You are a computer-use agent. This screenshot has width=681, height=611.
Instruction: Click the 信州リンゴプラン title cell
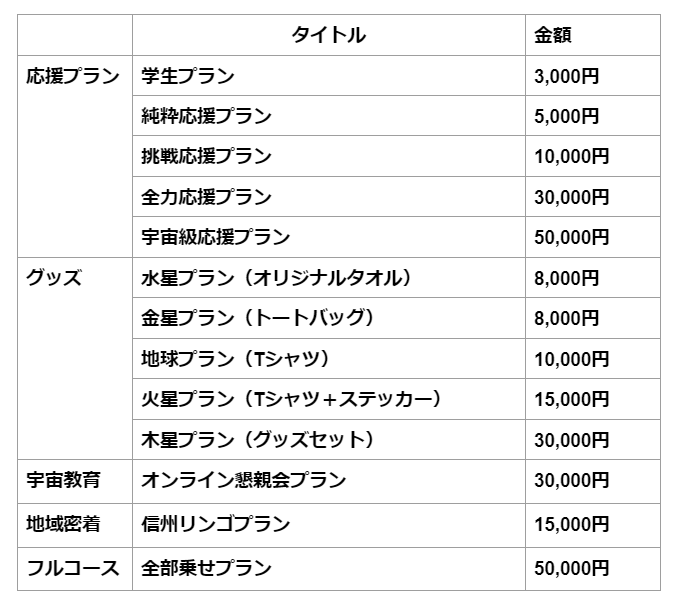[216, 524]
